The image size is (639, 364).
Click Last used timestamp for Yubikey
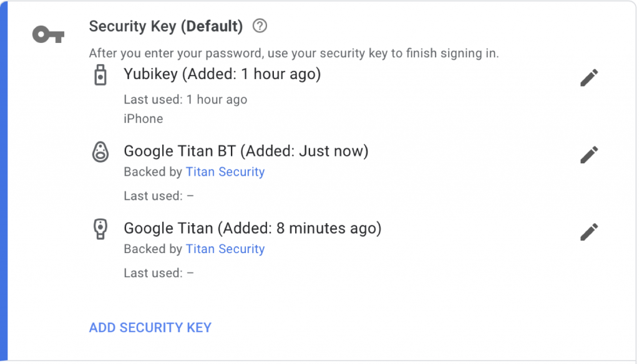pos(185,99)
